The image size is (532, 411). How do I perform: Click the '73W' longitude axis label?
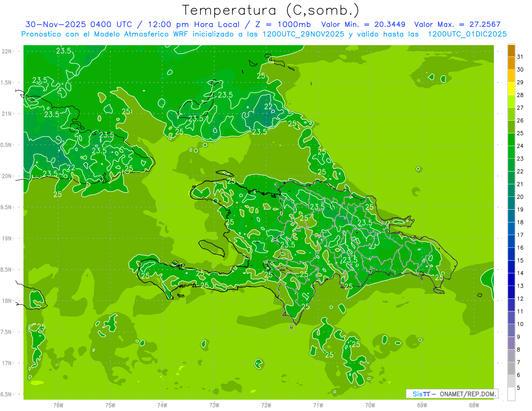point(214,405)
